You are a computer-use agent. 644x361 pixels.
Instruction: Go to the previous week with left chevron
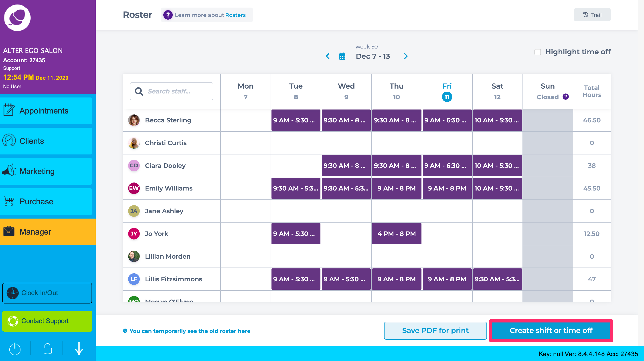[328, 56]
